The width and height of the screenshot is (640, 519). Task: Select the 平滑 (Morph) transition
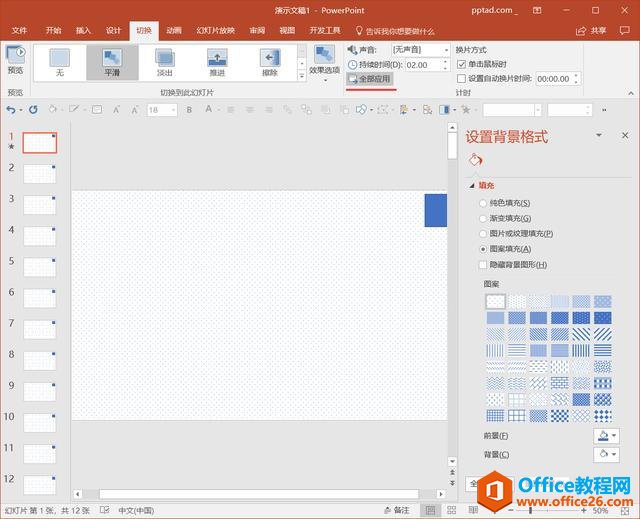pos(113,62)
